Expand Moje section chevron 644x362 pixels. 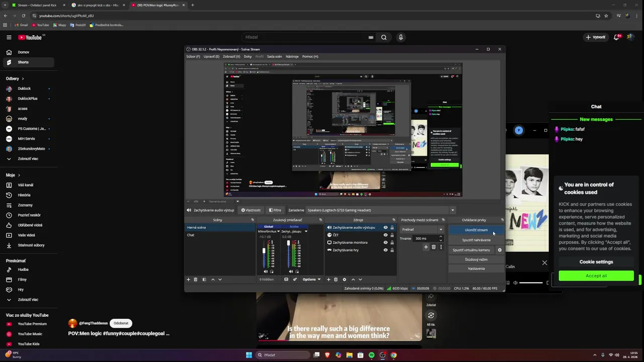(19, 175)
